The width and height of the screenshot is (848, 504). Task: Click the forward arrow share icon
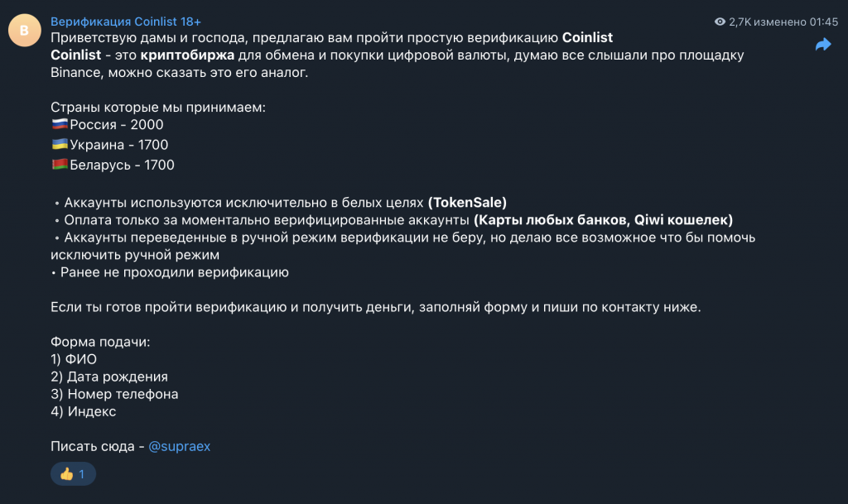click(x=822, y=45)
